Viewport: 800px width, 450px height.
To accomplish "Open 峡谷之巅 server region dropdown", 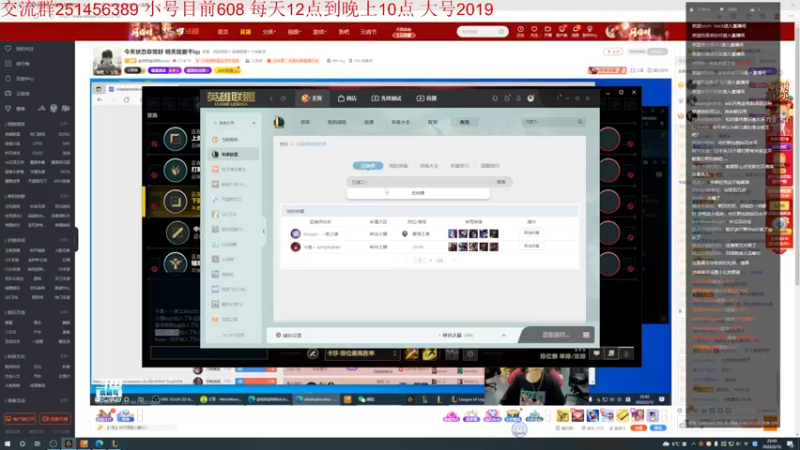I will [456, 335].
